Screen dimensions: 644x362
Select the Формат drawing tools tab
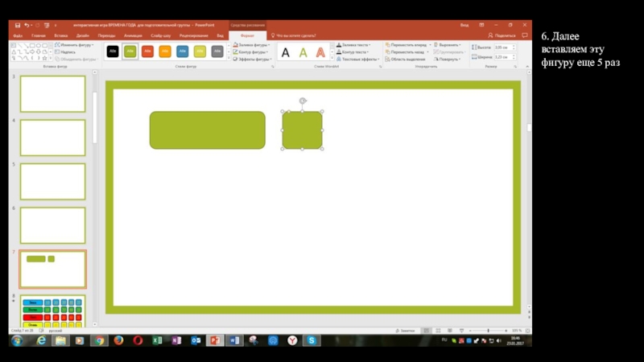pos(247,35)
